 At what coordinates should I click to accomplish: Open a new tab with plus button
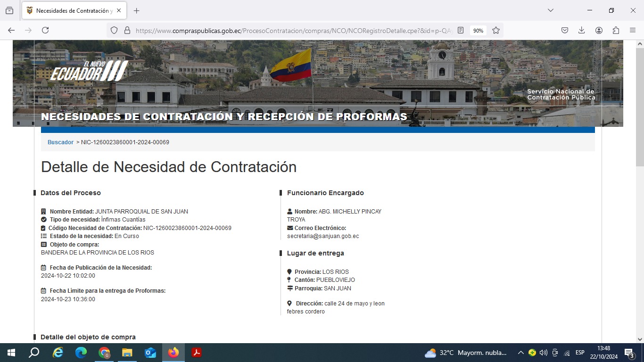pyautogui.click(x=137, y=11)
